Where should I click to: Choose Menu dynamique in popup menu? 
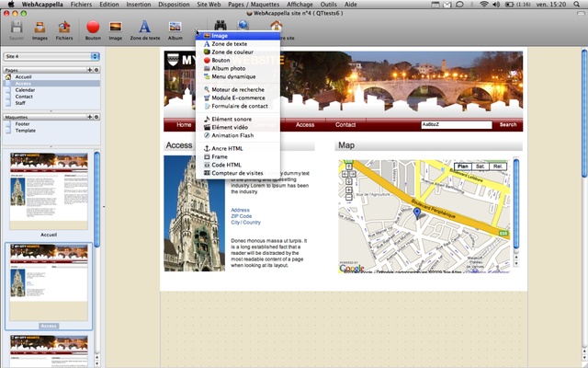coord(238,76)
